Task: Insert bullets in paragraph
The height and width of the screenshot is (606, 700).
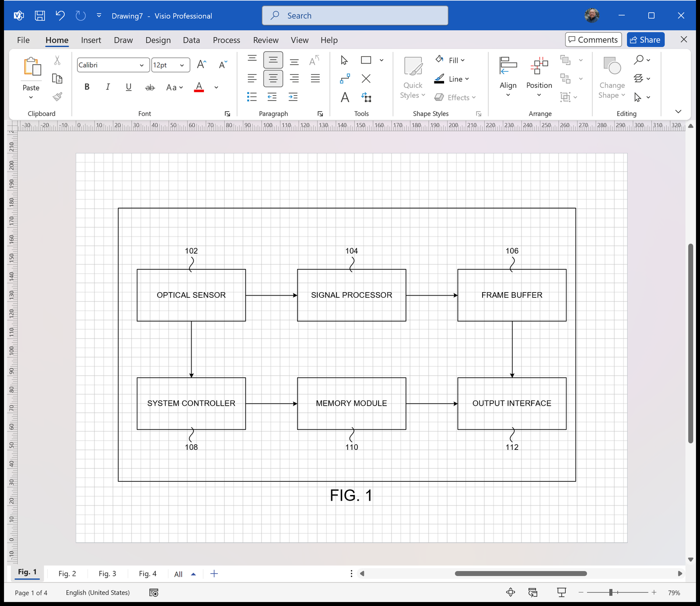Action: pos(252,97)
